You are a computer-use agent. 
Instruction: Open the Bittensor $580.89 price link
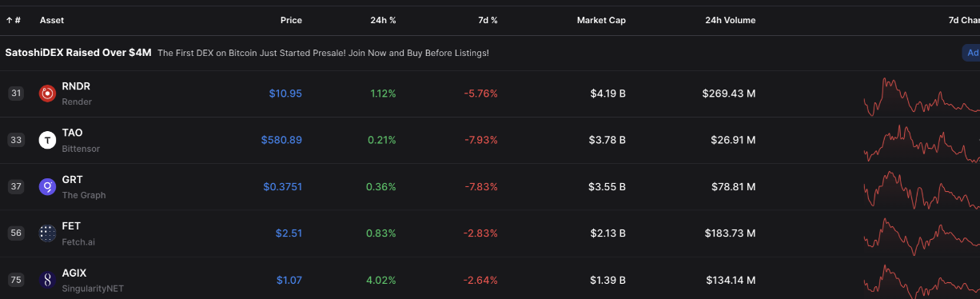pos(281,140)
